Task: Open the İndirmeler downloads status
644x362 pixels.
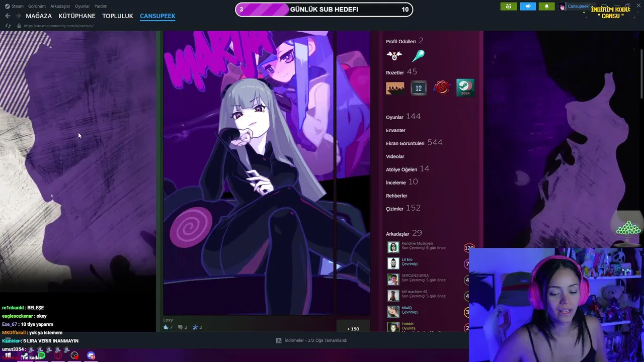Action: click(x=316, y=340)
